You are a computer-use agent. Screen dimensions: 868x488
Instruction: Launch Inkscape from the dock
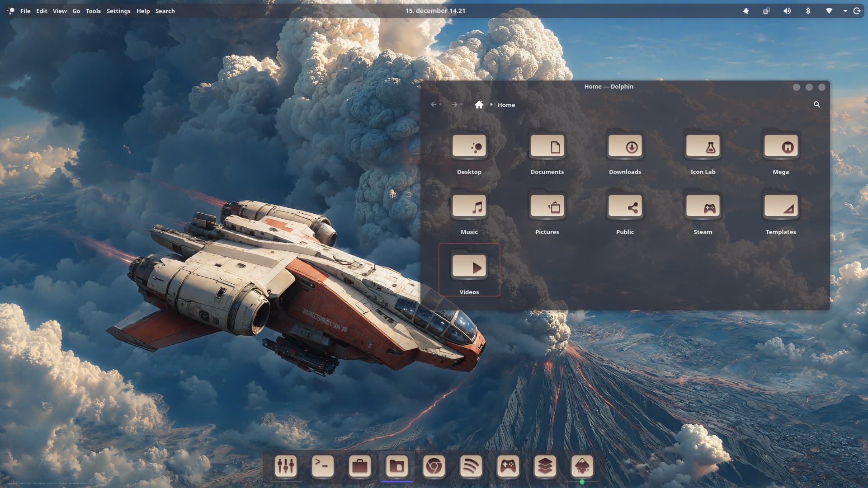point(582,466)
